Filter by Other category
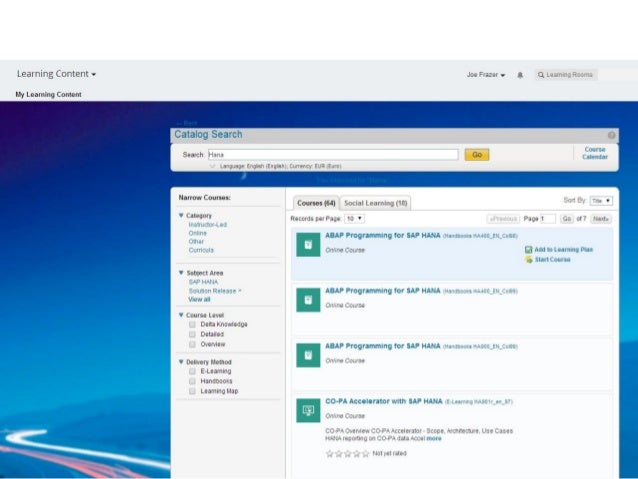Viewport: 638px width, 479px height. 196,241
